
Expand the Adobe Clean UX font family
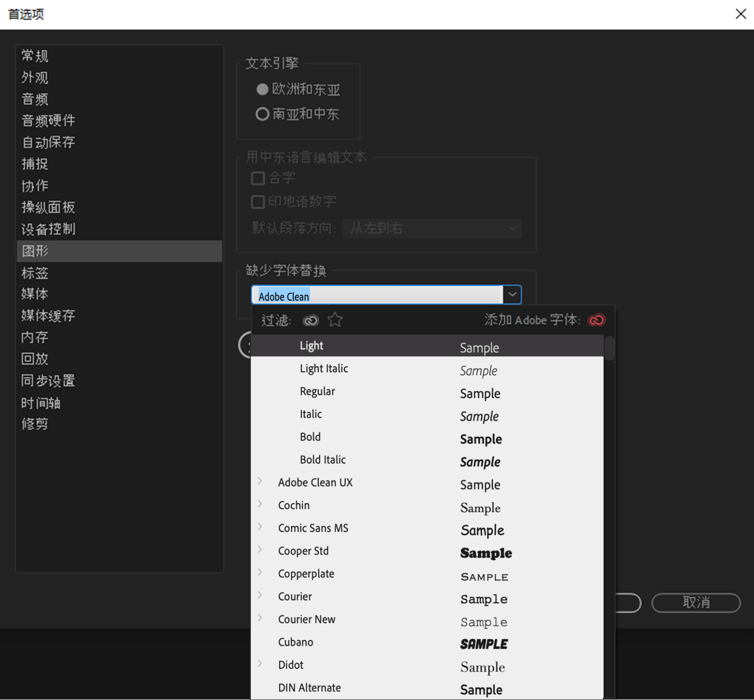coord(260,481)
